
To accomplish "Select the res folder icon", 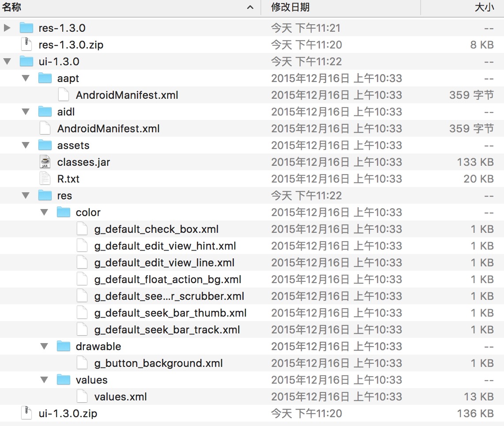I will (x=45, y=195).
